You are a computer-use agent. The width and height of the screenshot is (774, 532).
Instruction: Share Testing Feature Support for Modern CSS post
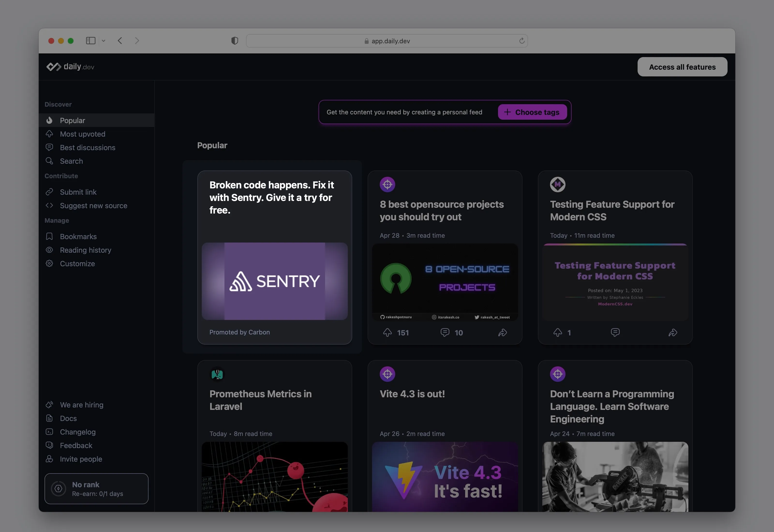[673, 332]
